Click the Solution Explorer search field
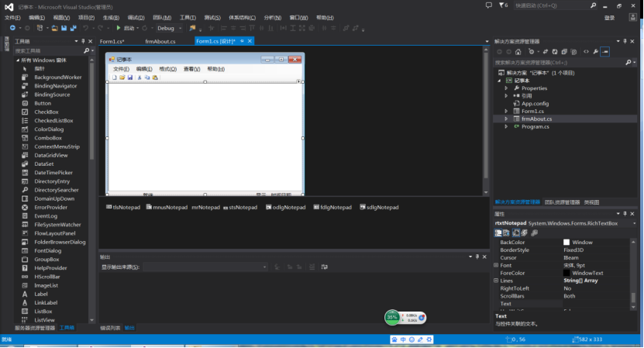Viewport: 644px width, 348px height. point(559,63)
